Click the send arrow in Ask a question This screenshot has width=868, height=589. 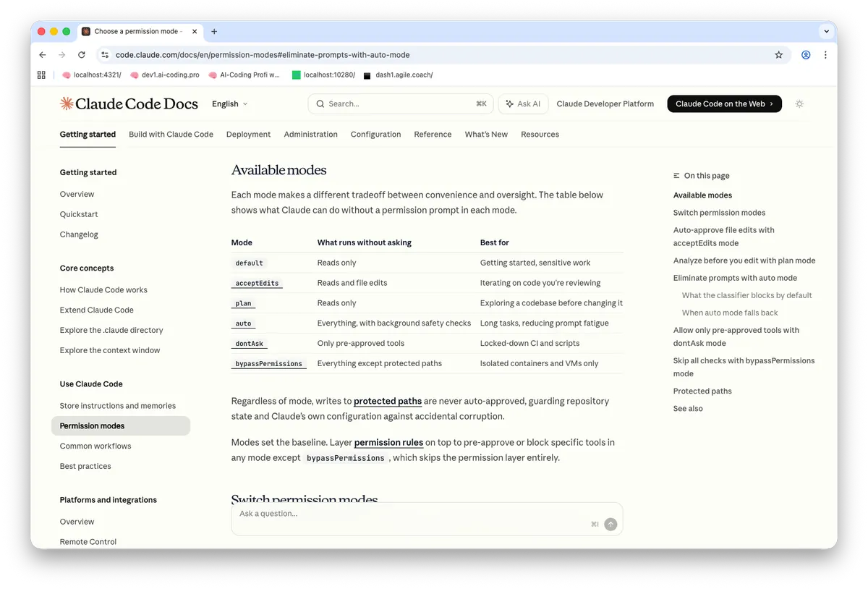coord(610,524)
